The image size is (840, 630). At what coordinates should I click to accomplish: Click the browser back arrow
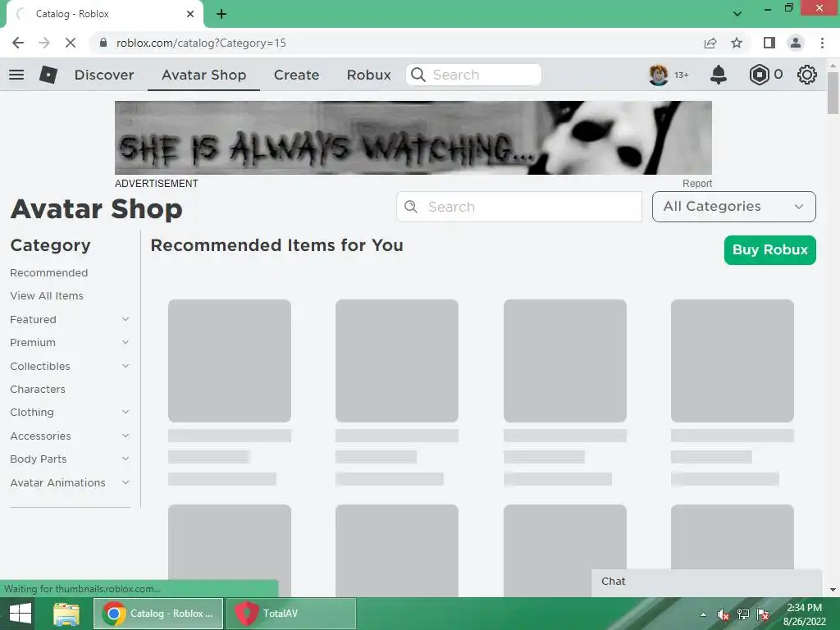click(18, 43)
